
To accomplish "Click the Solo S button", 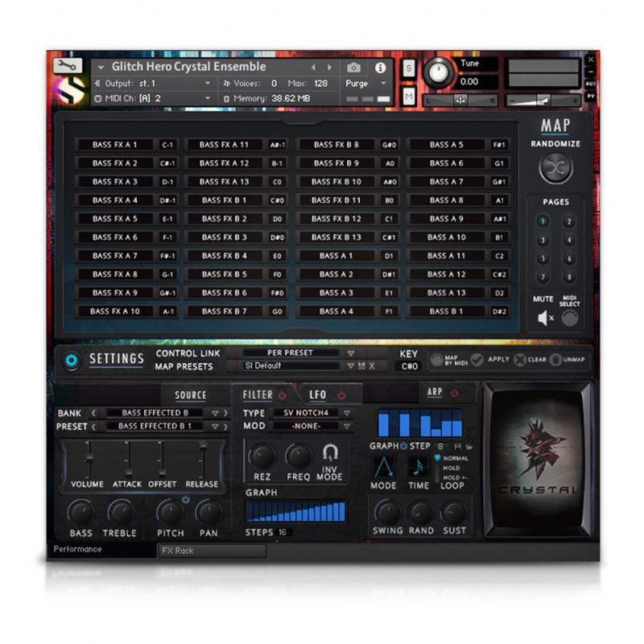I will pos(409,68).
